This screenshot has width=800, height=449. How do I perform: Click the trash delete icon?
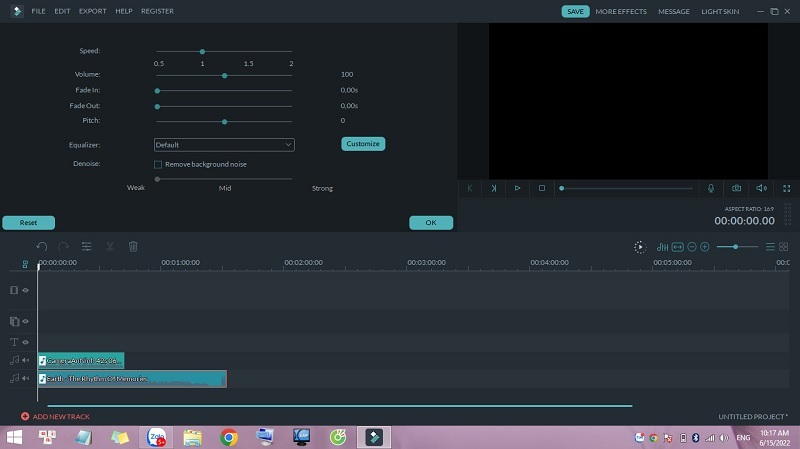coord(133,247)
